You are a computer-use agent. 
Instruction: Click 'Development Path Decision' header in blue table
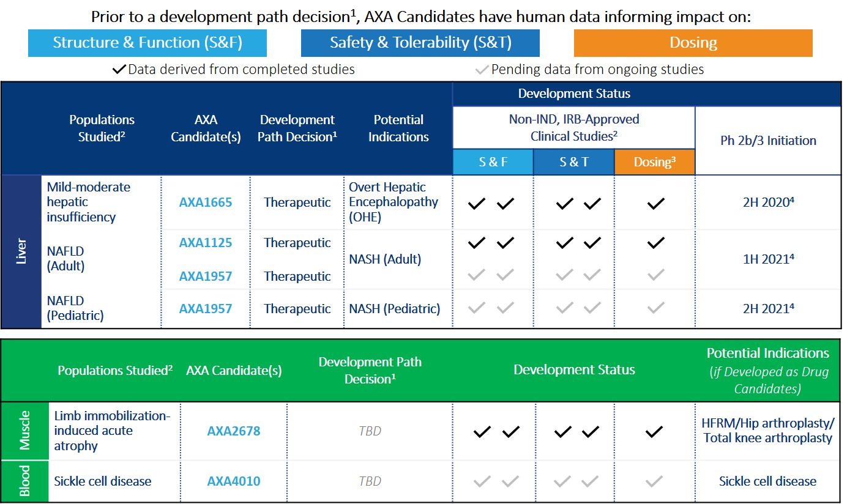pyautogui.click(x=297, y=128)
